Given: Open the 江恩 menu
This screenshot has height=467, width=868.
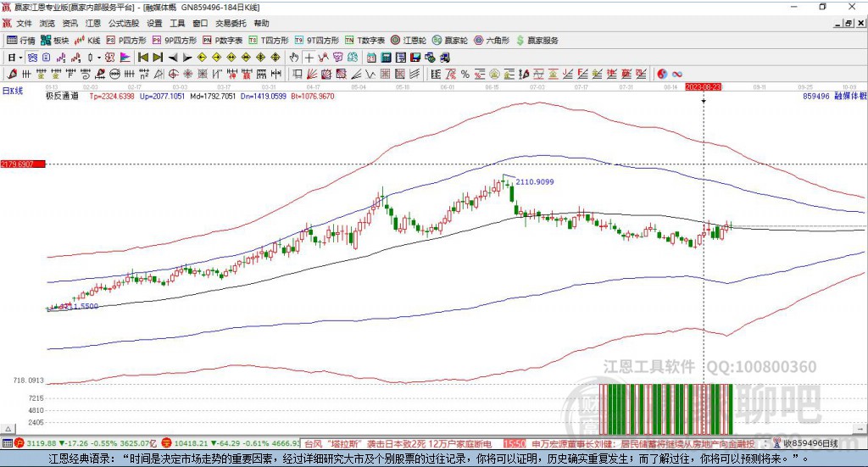Looking at the screenshot, I should (93, 23).
